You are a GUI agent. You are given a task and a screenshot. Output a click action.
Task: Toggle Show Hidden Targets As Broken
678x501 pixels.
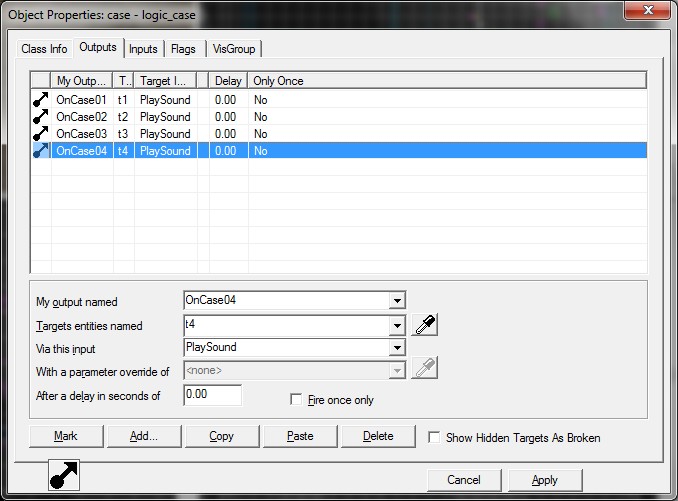pos(434,437)
